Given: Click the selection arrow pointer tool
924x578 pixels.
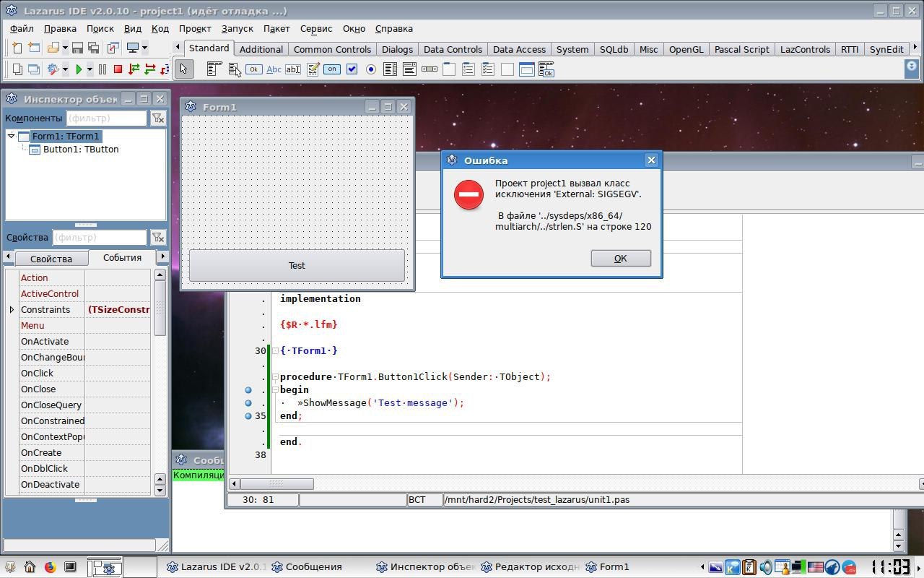Looking at the screenshot, I should (x=183, y=69).
